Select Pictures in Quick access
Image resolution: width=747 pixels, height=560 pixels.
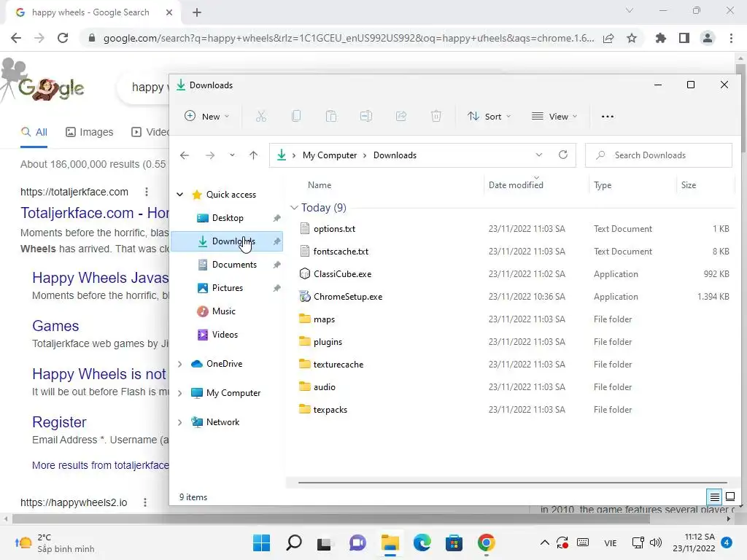(227, 287)
